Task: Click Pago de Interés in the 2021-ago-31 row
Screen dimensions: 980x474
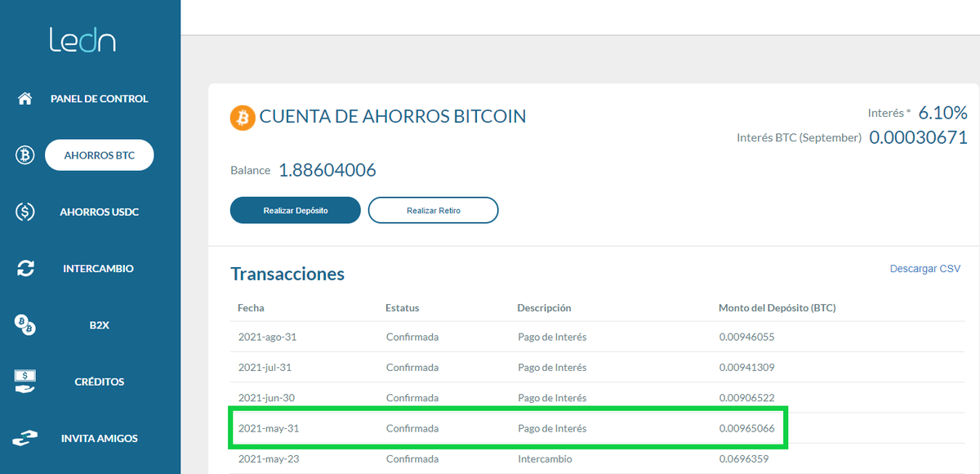Action: pos(552,337)
